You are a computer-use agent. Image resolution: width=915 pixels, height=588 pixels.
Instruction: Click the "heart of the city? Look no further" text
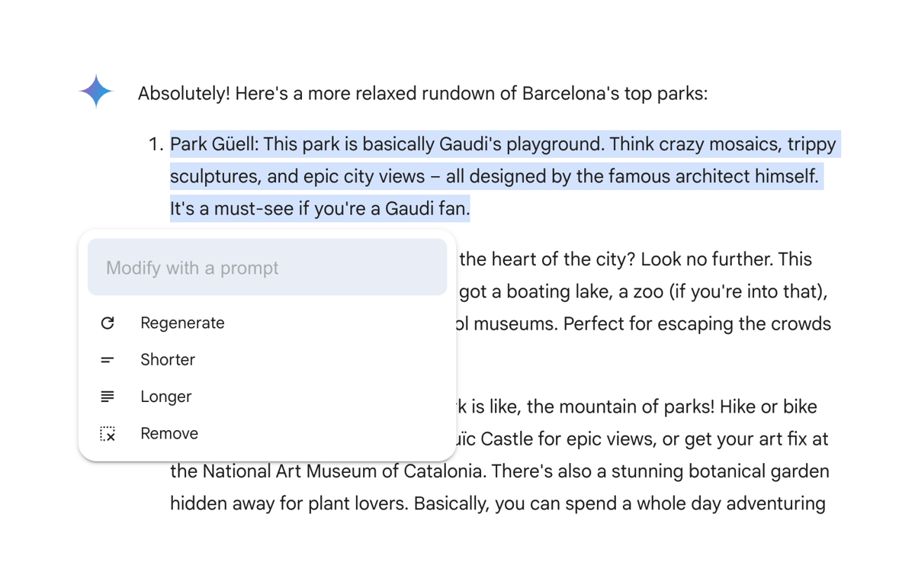[635, 259]
